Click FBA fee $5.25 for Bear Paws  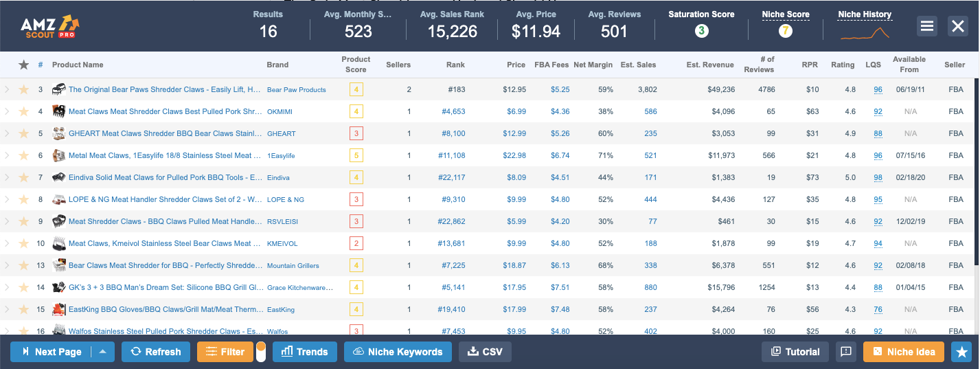point(560,89)
